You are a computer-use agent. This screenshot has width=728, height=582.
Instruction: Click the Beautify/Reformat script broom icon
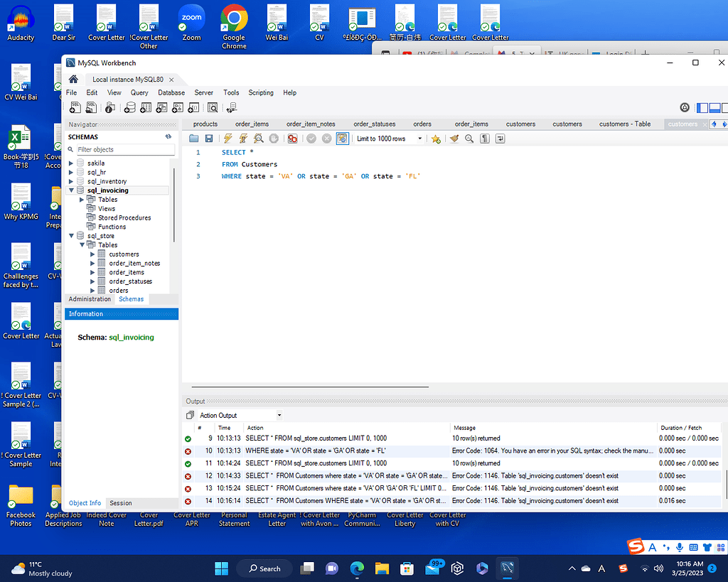coord(454,138)
